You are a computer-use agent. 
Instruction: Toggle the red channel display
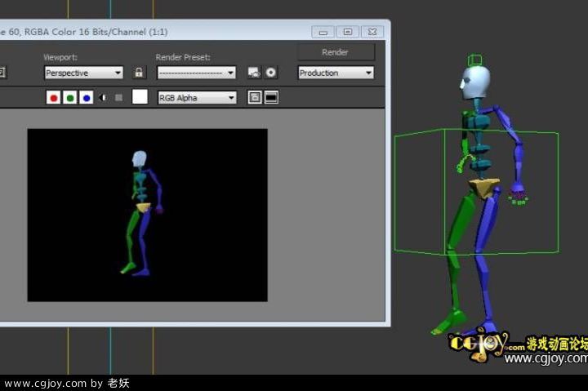click(54, 98)
